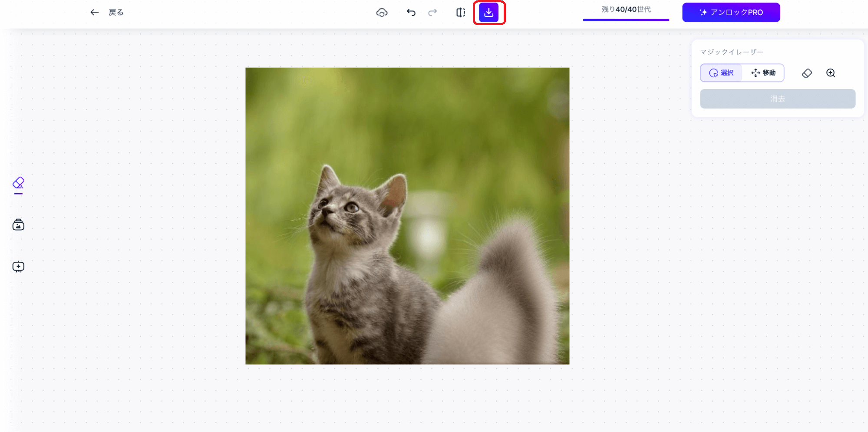
Task: Click the cloud sync icon
Action: point(381,12)
